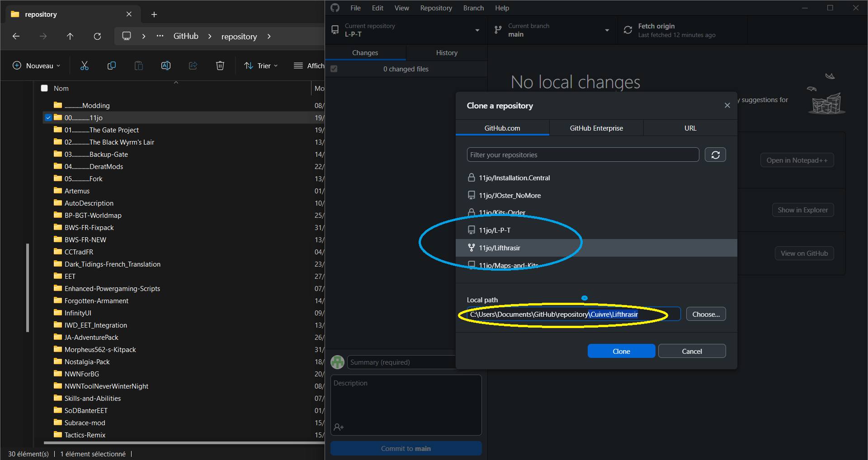Go up one folder level in Explorer
The width and height of the screenshot is (868, 460).
point(70,36)
